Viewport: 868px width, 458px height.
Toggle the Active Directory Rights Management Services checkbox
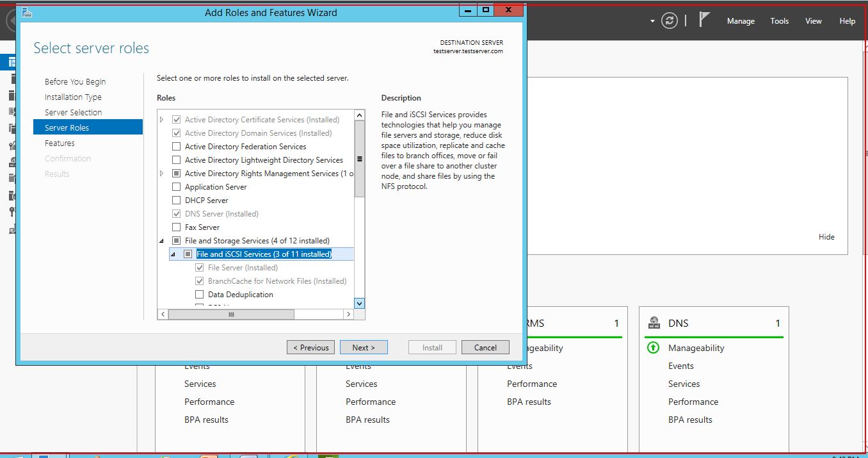[177, 174]
